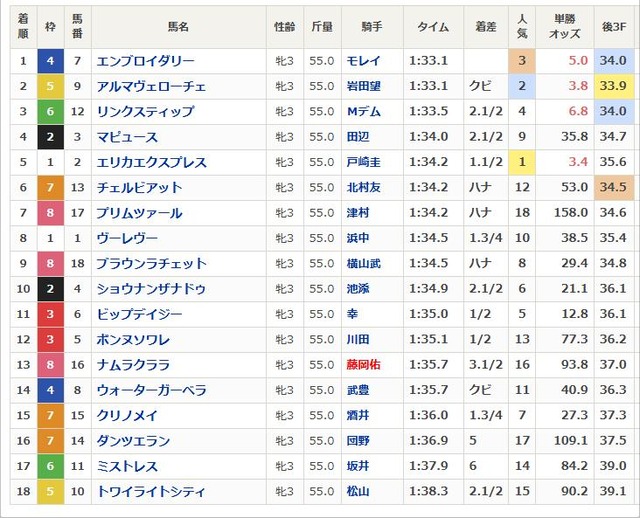
Task: Click jockey link 戸崎圭
Action: pos(363,162)
